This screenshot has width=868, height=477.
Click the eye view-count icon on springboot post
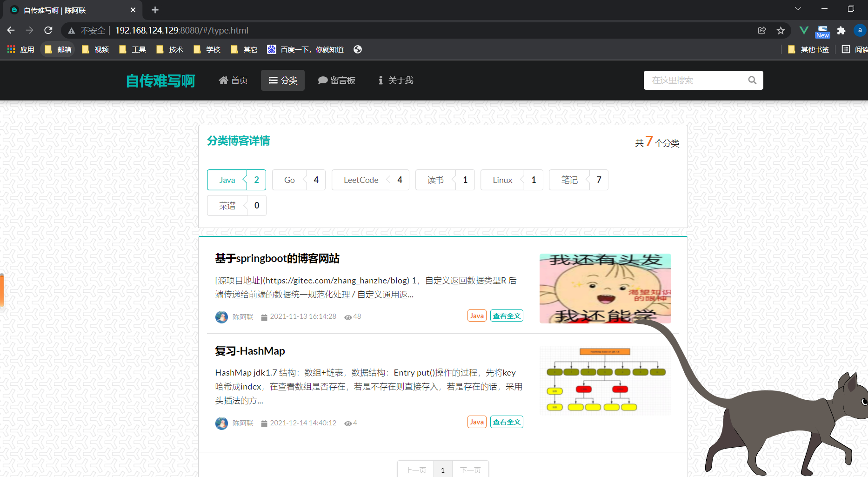[349, 317]
